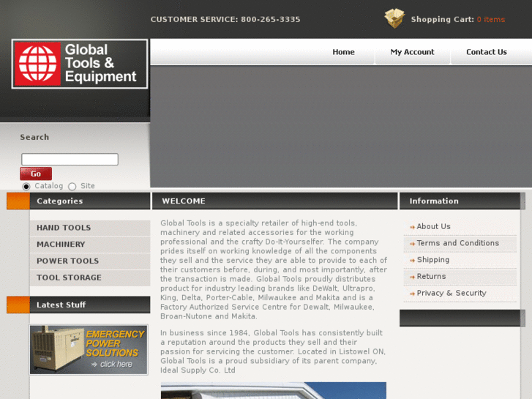The height and width of the screenshot is (399, 532).
Task: Click the arrow icon beside About Us
Action: [412, 227]
